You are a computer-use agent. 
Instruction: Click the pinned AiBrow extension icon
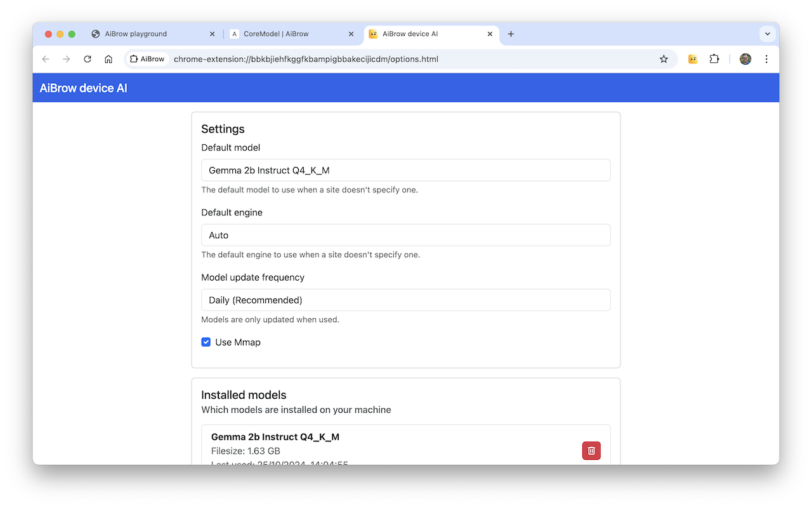coord(692,58)
